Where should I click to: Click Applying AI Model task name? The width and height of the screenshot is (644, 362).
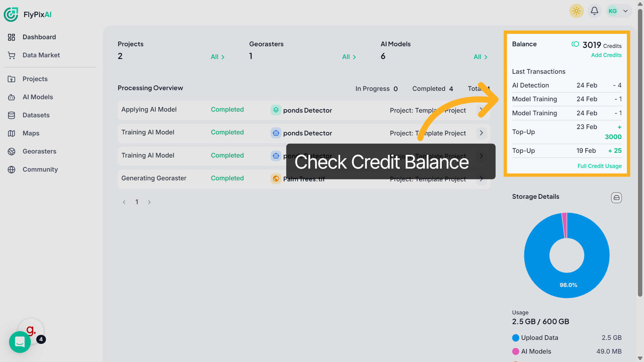pyautogui.click(x=149, y=110)
